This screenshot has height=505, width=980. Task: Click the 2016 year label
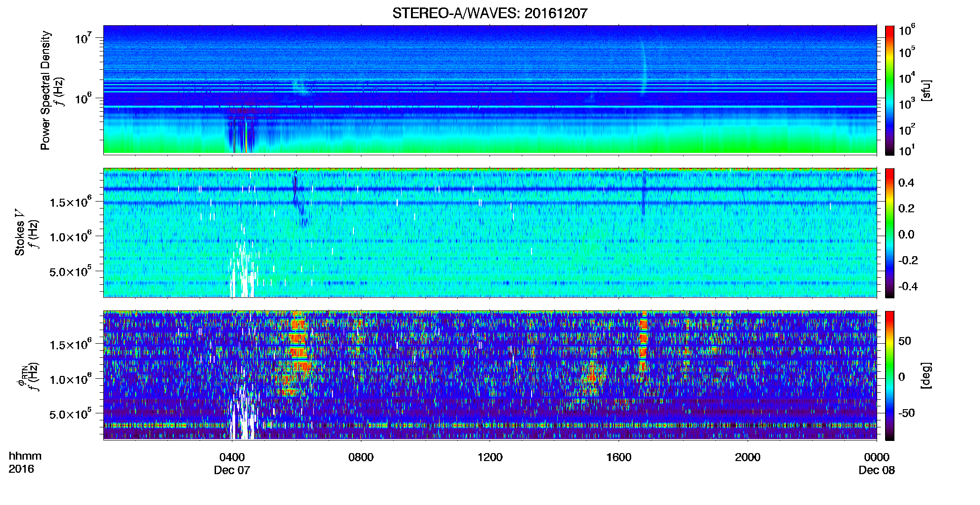tap(22, 469)
